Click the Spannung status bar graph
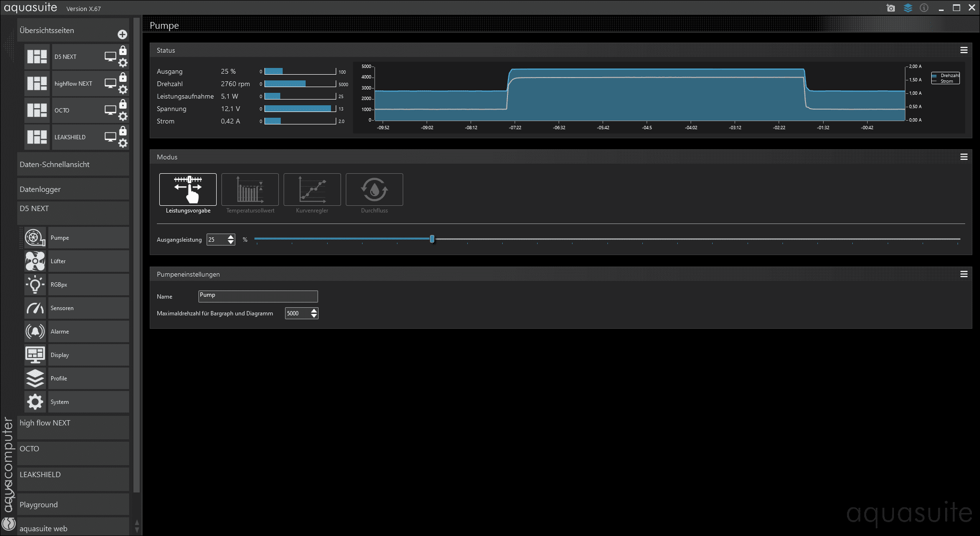The height and width of the screenshot is (536, 980). [300, 109]
